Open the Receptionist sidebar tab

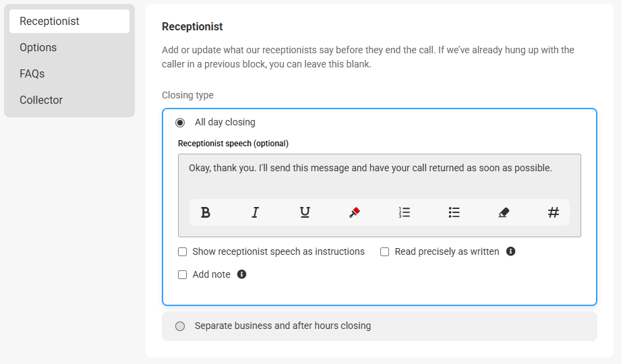[x=69, y=22]
